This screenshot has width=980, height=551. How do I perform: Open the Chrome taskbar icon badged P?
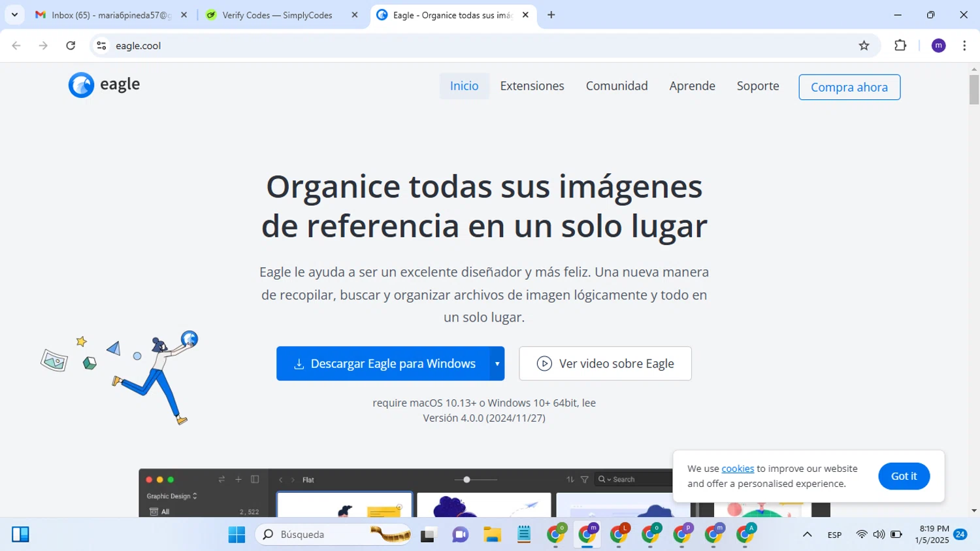point(682,535)
